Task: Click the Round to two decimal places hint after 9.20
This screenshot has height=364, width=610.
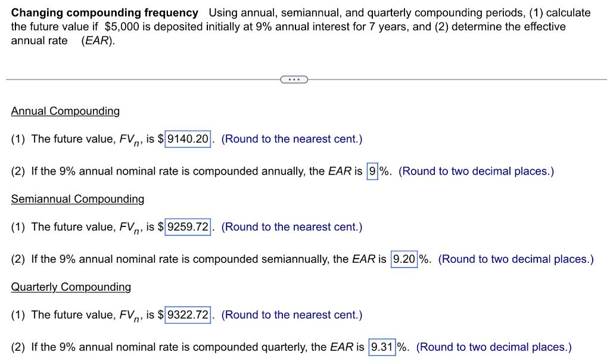Action: tap(515, 259)
